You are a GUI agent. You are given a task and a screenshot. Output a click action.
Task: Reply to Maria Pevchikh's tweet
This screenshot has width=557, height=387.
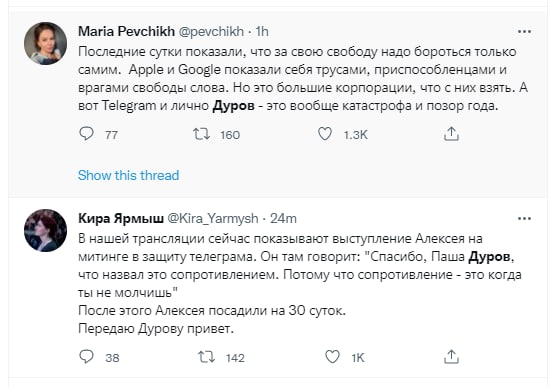tap(86, 134)
